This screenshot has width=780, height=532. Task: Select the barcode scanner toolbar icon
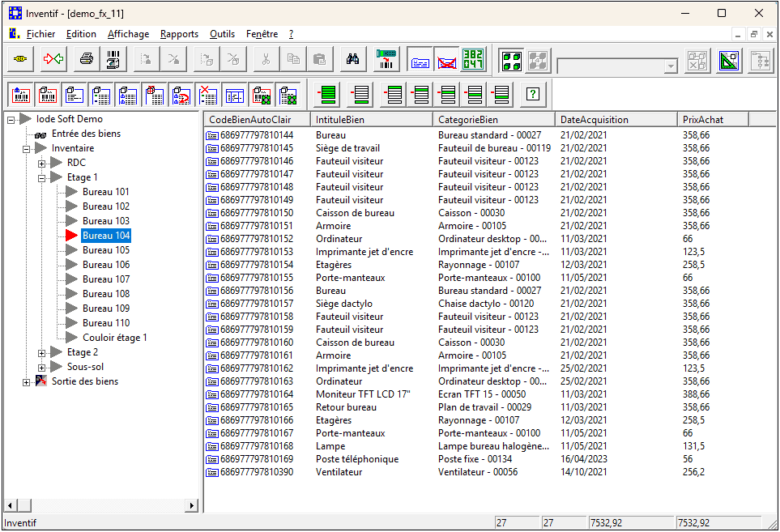(x=386, y=59)
